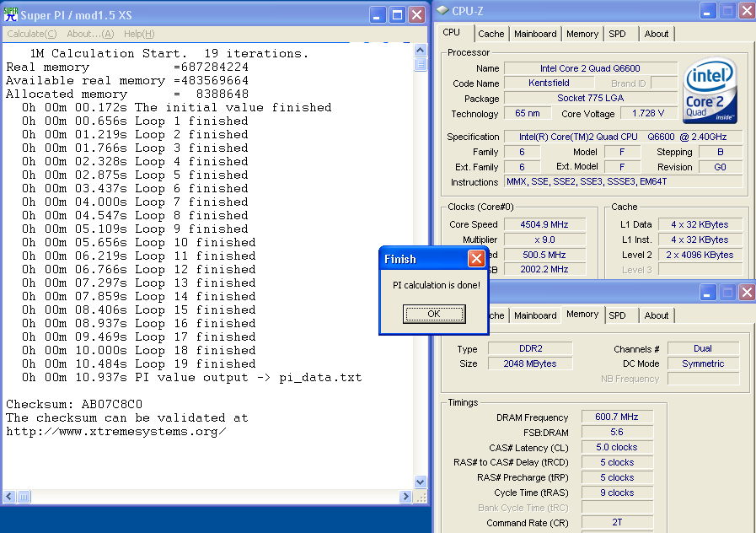Select Mainboard tab in lower CPU-Z window
Viewport: 756px width, 533px height.
(x=535, y=315)
